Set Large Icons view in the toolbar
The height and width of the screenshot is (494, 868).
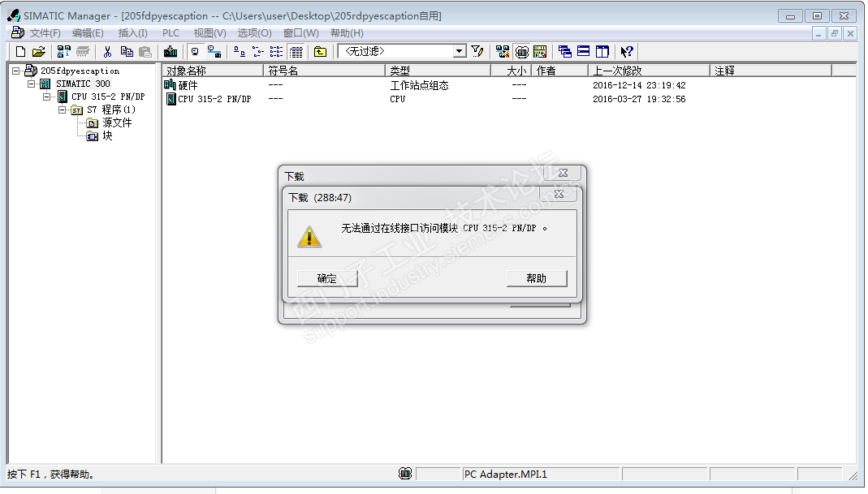(240, 52)
